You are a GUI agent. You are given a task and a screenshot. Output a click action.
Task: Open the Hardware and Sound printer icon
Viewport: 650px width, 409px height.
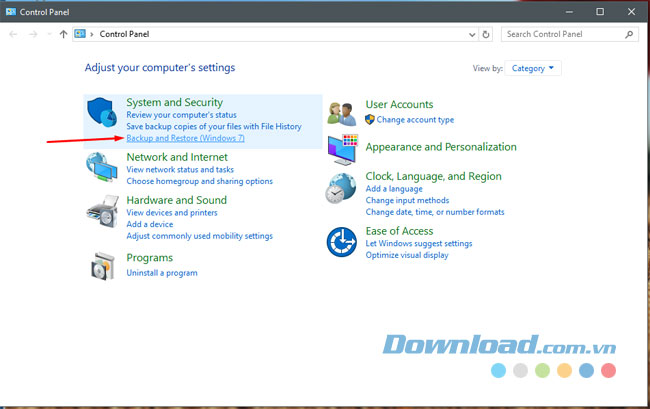pos(102,211)
